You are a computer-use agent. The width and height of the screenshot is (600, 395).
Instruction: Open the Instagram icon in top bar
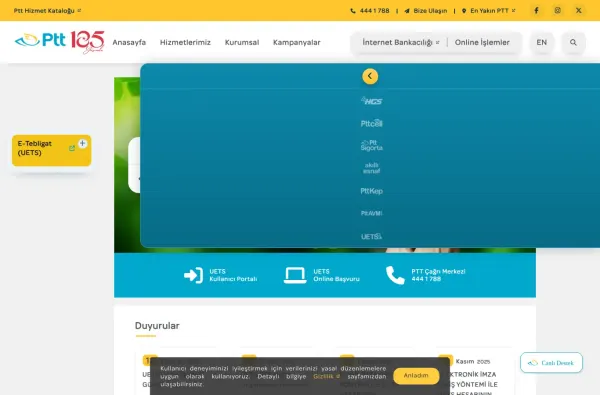click(x=558, y=11)
